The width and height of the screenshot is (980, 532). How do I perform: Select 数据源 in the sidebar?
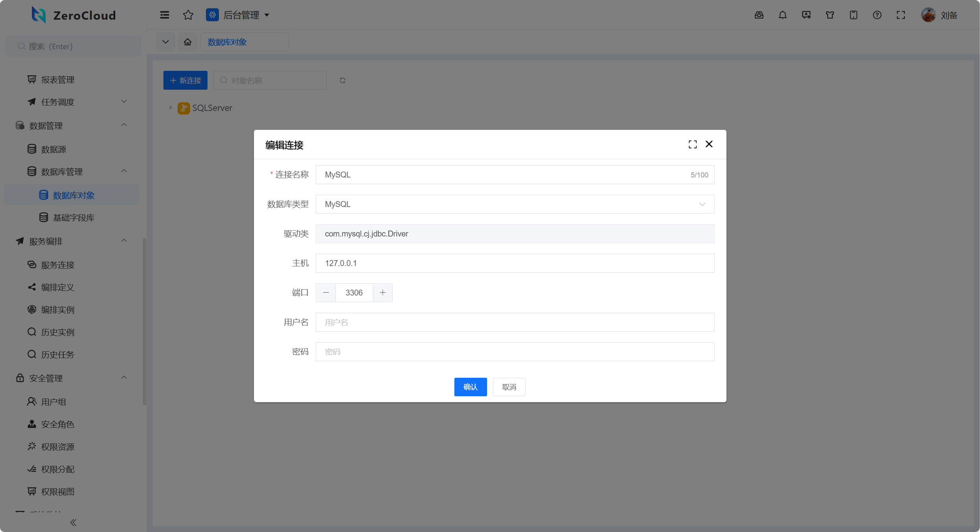pyautogui.click(x=54, y=149)
